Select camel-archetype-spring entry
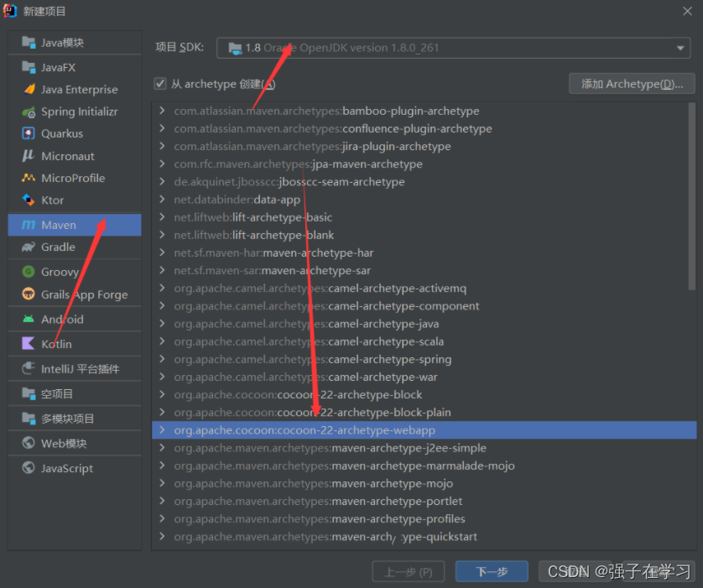Screen dimensions: 703x588 coord(424,359)
